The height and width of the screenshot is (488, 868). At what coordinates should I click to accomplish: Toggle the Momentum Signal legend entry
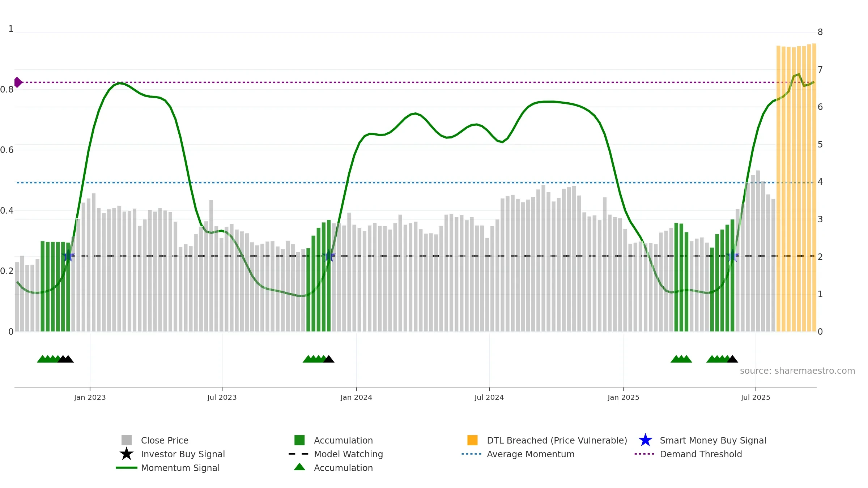pos(168,468)
